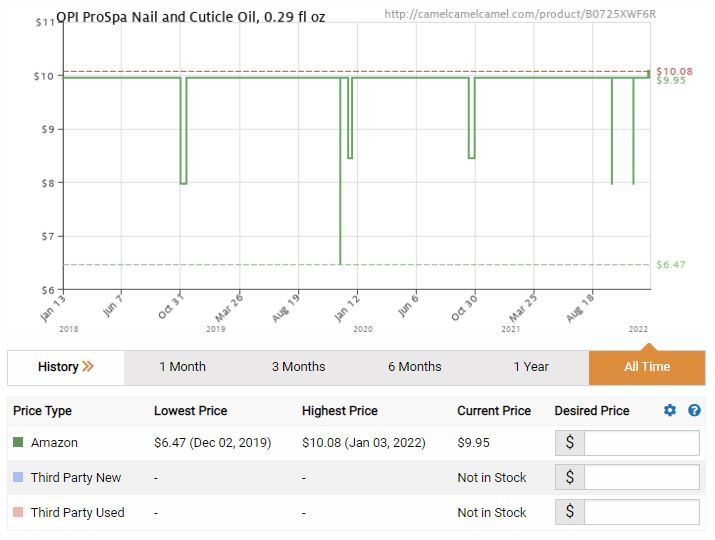The image size is (715, 540).
Task: Toggle the green Amazon price type swatch
Action: pos(18,442)
